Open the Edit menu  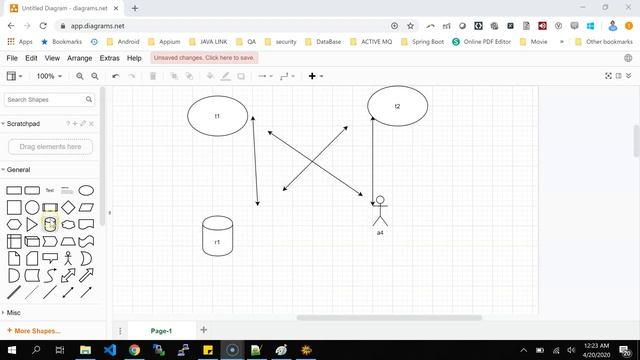31,58
